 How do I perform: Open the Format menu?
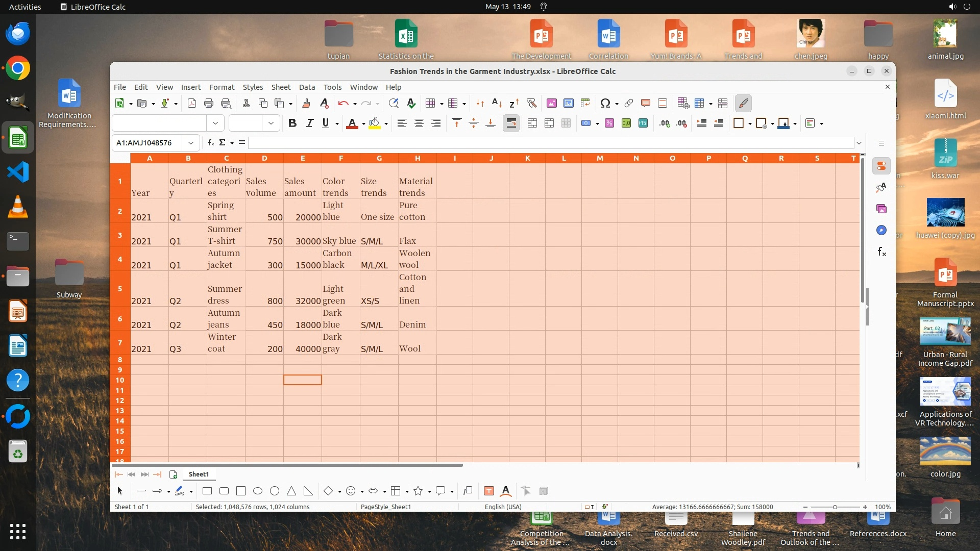click(222, 87)
